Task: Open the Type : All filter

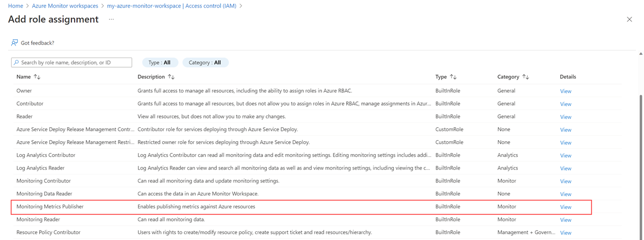Action: point(159,63)
